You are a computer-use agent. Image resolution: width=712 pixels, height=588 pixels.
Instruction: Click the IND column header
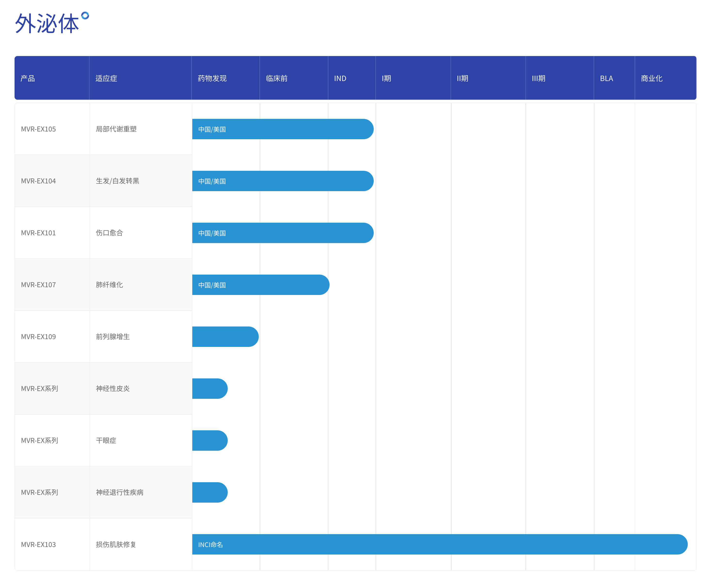(x=352, y=78)
